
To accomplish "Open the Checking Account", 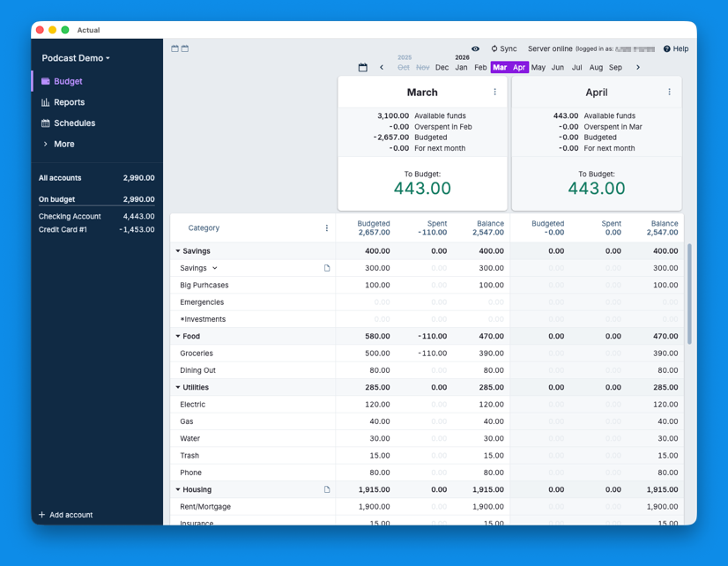I will pos(70,216).
